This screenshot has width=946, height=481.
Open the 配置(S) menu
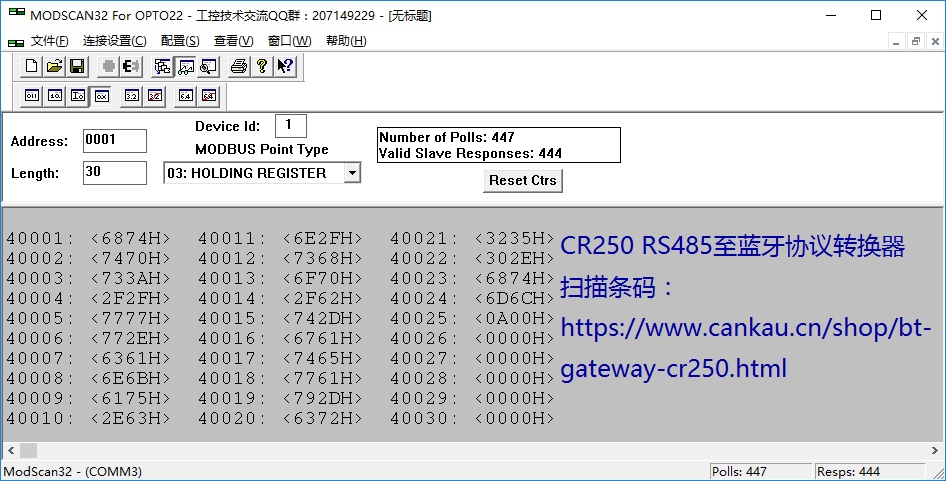(180, 41)
